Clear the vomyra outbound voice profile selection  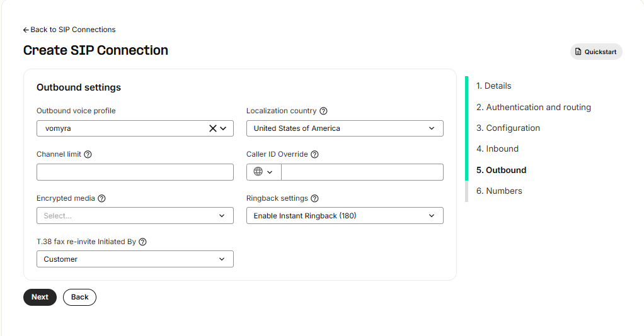click(x=213, y=128)
